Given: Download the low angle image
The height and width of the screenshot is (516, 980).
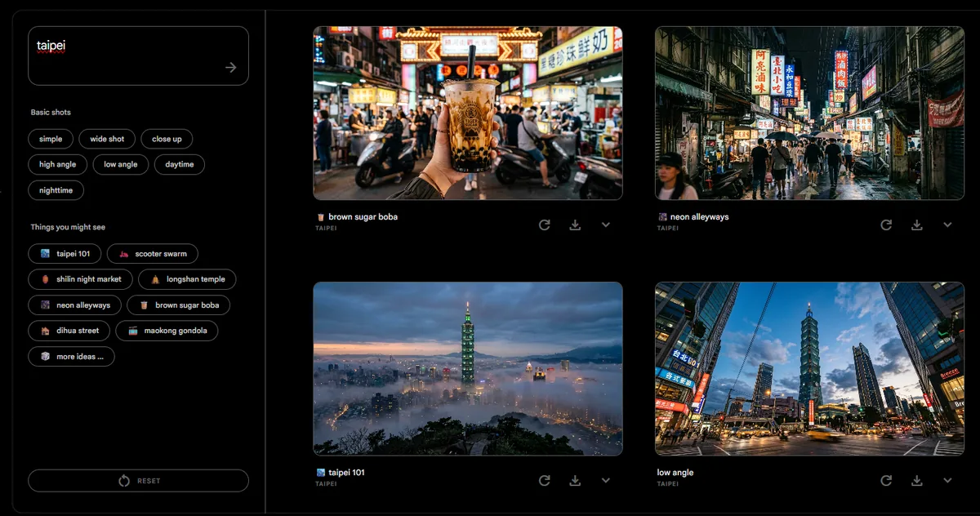Looking at the screenshot, I should tap(916, 480).
